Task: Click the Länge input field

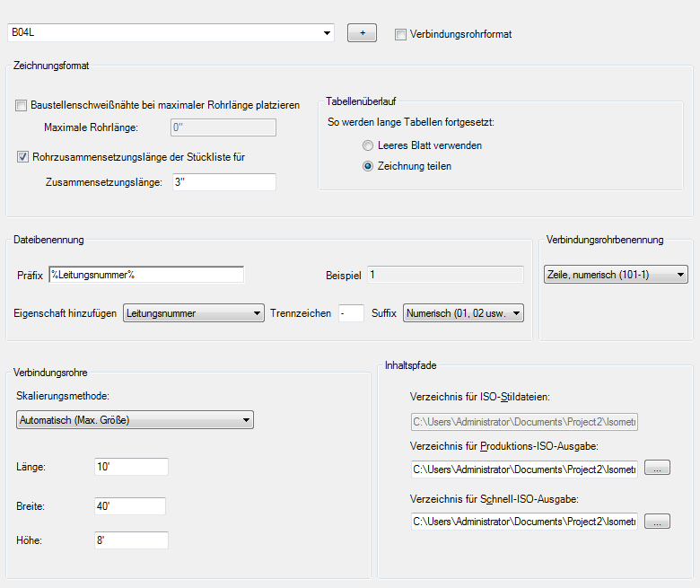Action: [x=131, y=467]
